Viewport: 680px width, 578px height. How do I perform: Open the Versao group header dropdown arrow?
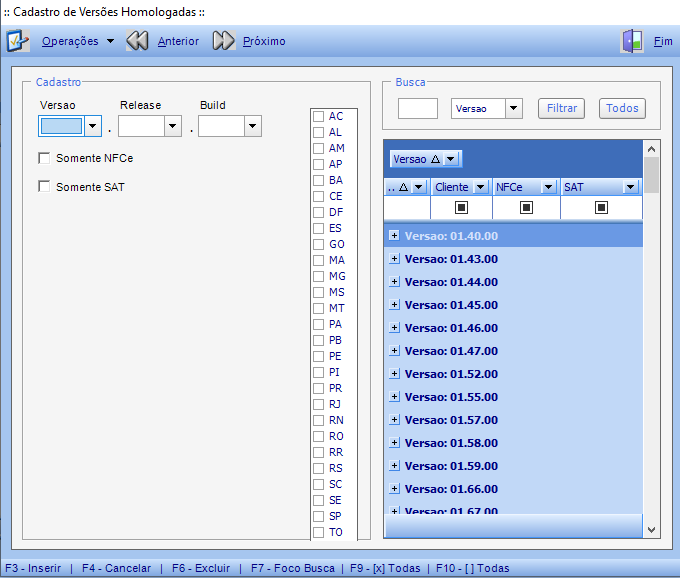pos(451,159)
